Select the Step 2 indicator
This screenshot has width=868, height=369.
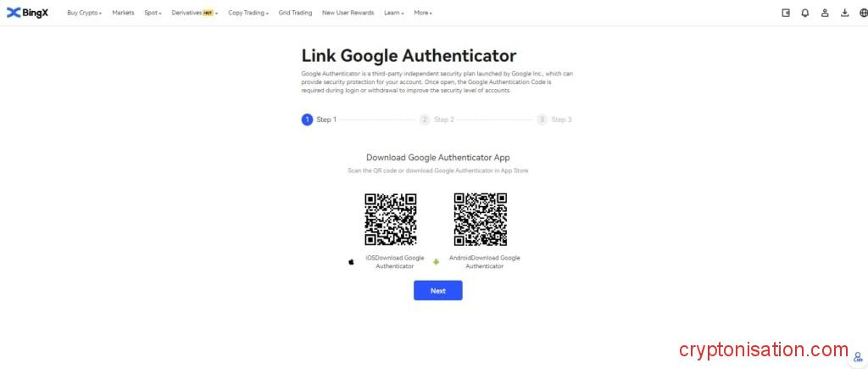point(437,120)
